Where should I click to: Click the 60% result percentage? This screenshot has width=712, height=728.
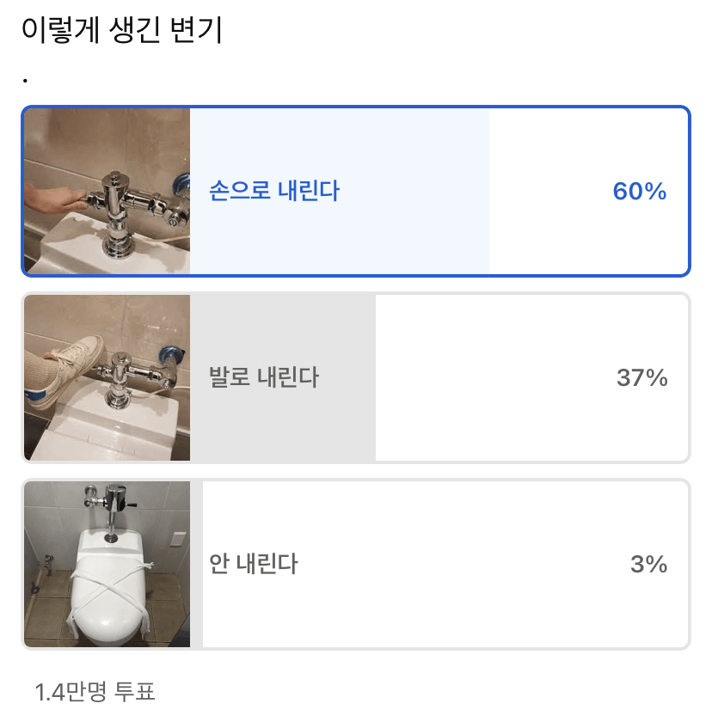639,192
